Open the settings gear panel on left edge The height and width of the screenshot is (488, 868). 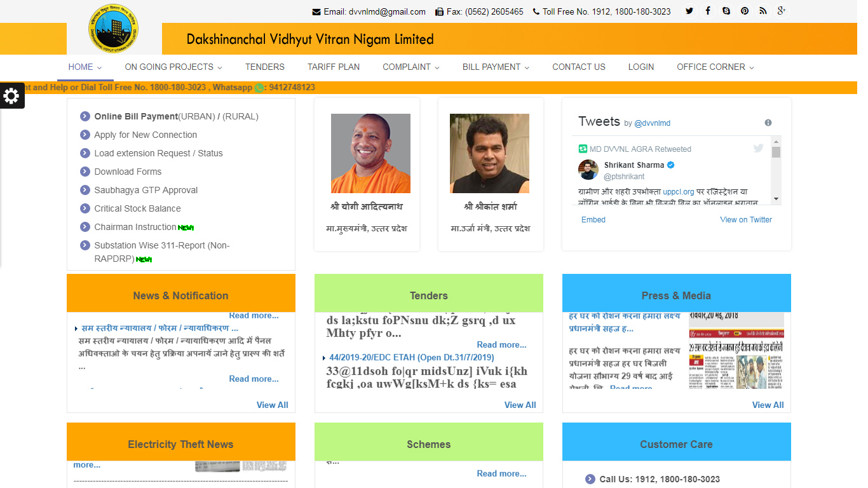[x=11, y=96]
